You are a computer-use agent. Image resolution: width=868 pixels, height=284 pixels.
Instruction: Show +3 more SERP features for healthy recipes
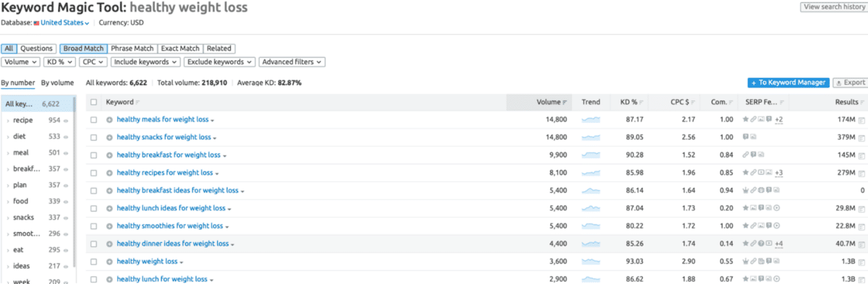click(778, 173)
